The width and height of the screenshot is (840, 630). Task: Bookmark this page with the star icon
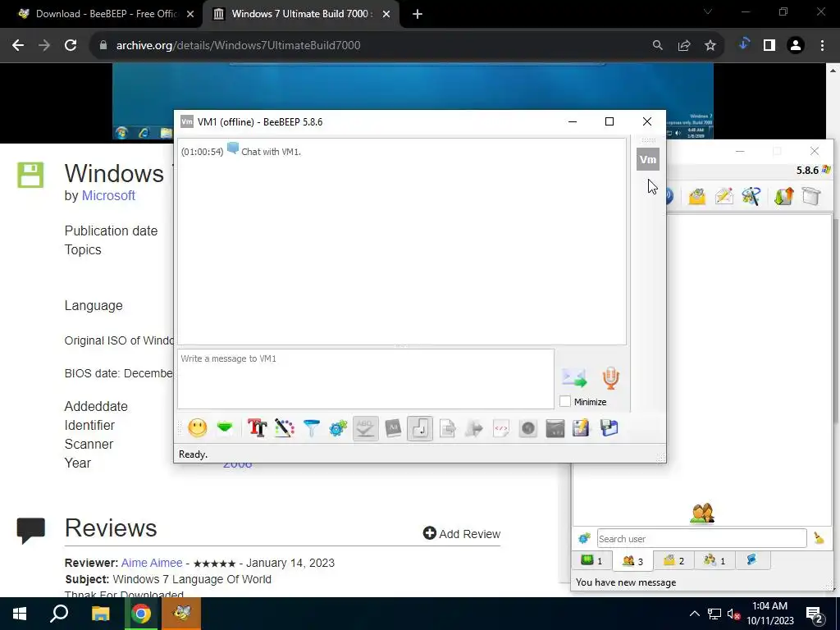pos(710,46)
